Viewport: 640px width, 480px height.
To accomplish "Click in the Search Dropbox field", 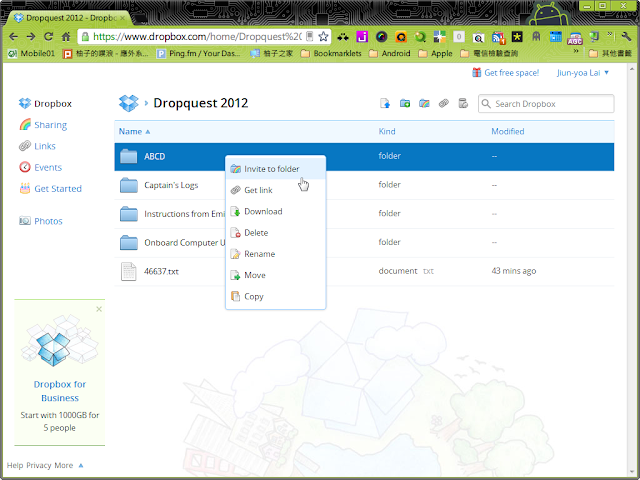I will [x=546, y=104].
